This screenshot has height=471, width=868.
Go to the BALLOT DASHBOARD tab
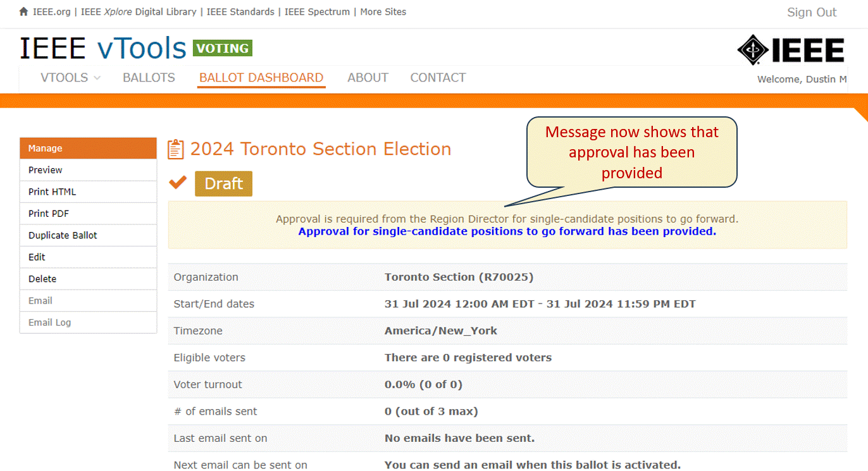[x=261, y=78]
